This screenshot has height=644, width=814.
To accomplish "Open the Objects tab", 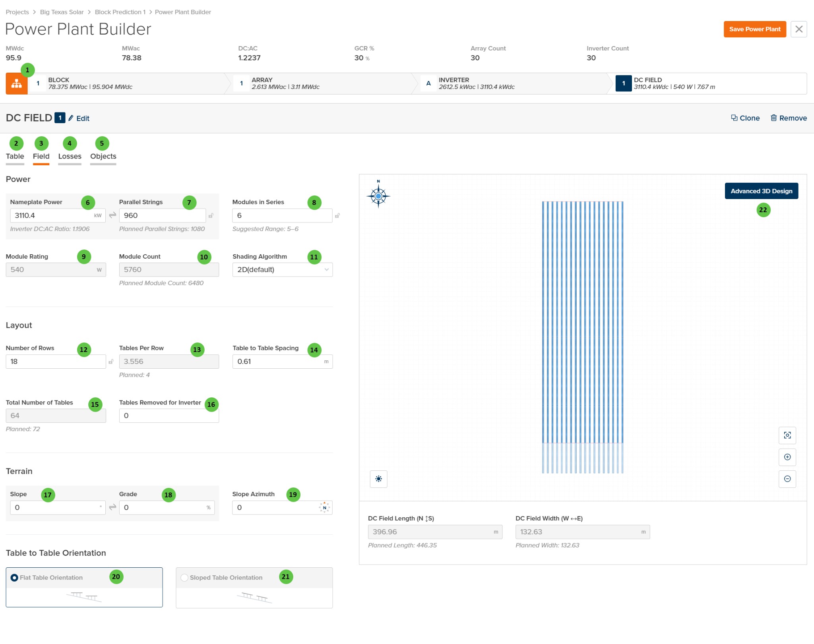I will click(x=103, y=157).
